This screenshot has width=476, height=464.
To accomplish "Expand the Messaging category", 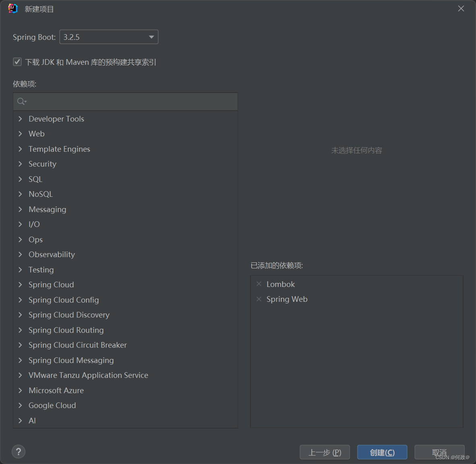I will (x=21, y=209).
